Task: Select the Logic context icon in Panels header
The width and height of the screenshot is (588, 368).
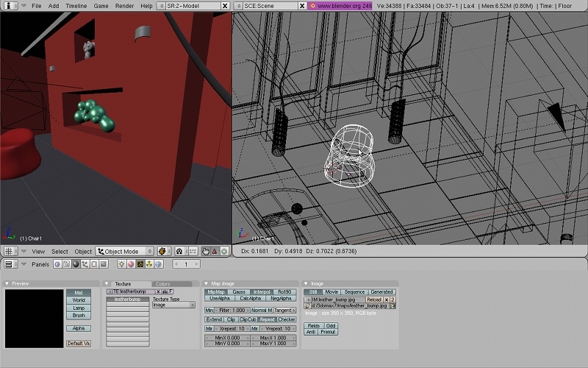Action: point(57,264)
